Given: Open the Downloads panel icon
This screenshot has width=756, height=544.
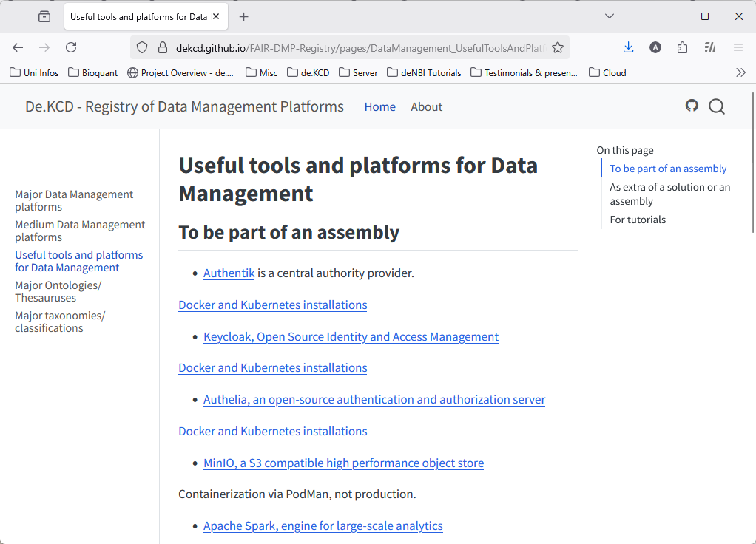Looking at the screenshot, I should coord(628,47).
